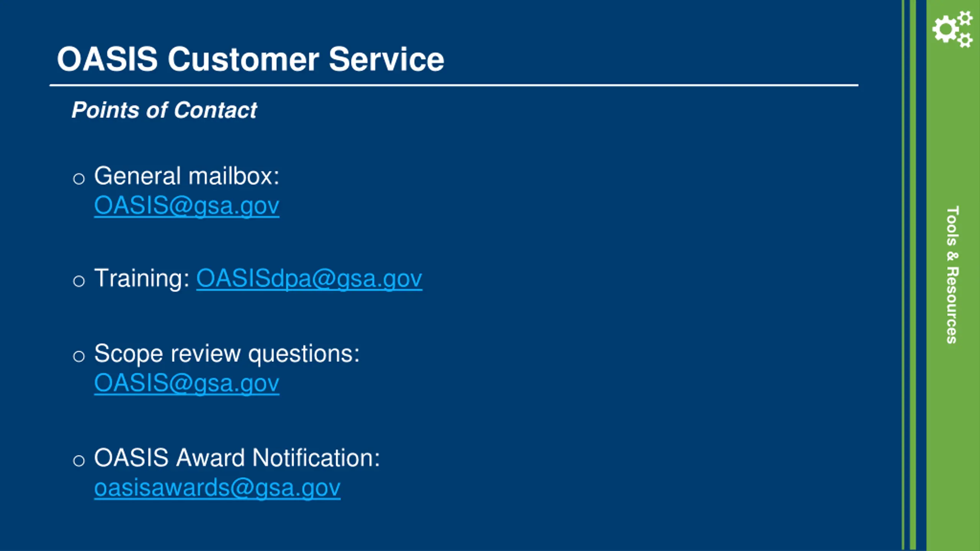Click the 'General mailbox:' label text
Screen dimensions: 980x551
point(186,176)
